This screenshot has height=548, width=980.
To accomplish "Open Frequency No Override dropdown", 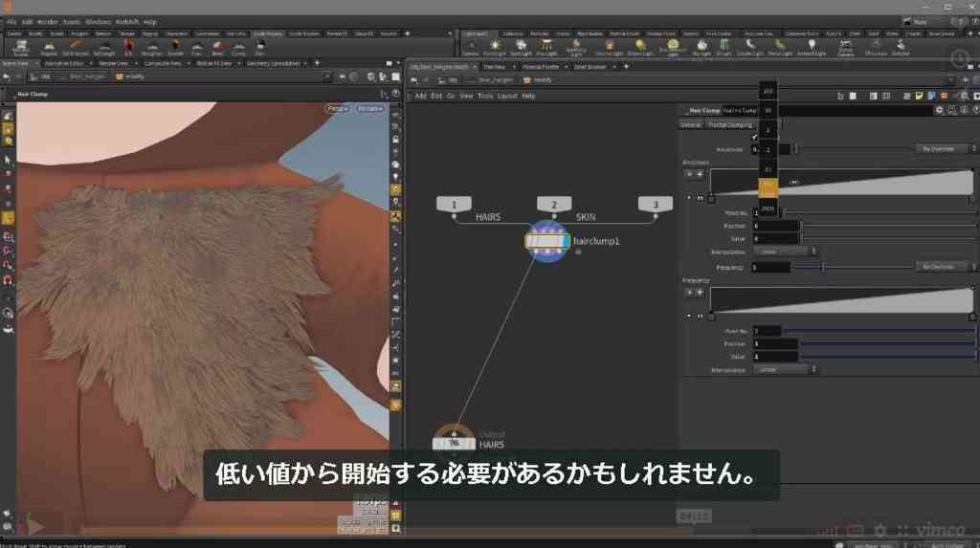I will point(946,267).
